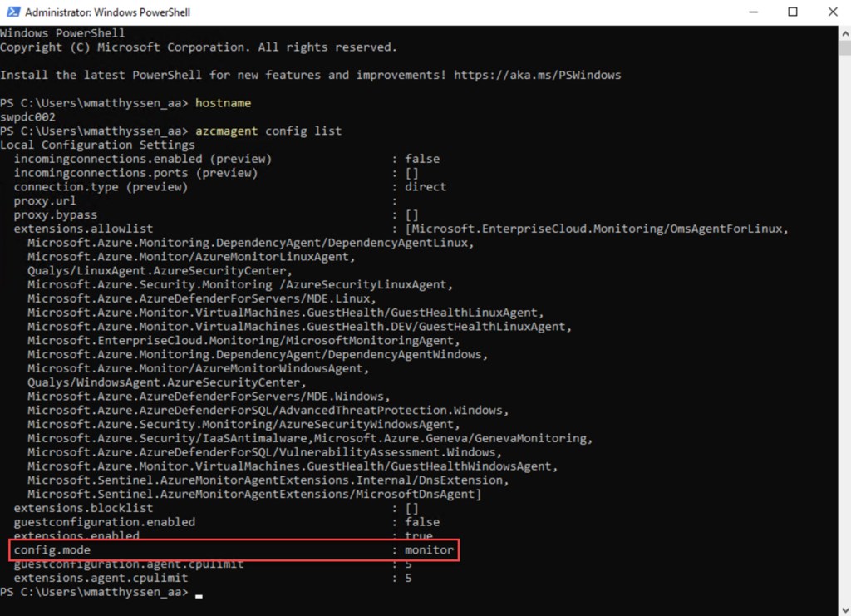Click the swpdc002 hostname output
This screenshot has height=616, width=851.
pos(27,117)
